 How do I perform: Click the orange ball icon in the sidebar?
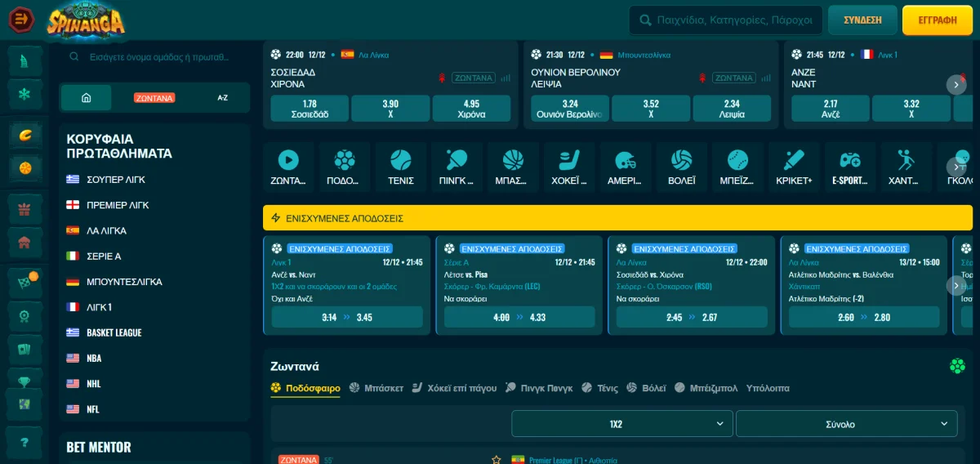[x=24, y=167]
